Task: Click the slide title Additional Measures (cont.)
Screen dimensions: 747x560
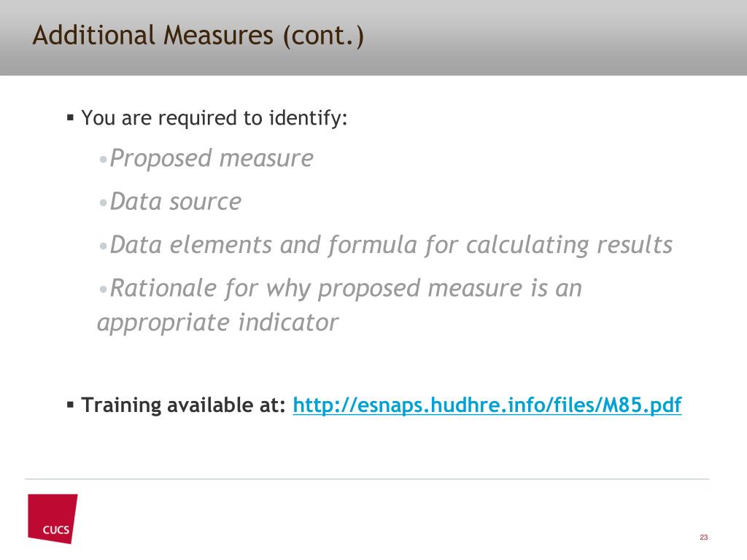Action: tap(198, 36)
